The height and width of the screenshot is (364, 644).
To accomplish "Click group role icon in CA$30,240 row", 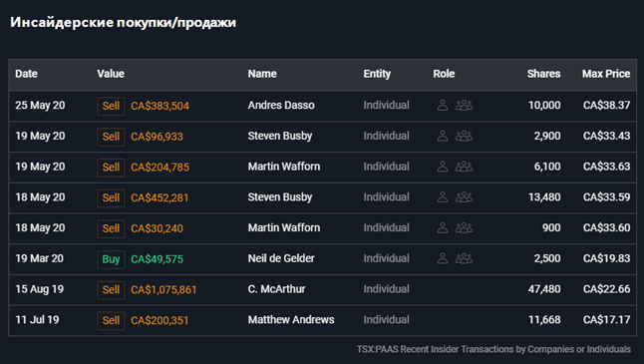I will 465,227.
